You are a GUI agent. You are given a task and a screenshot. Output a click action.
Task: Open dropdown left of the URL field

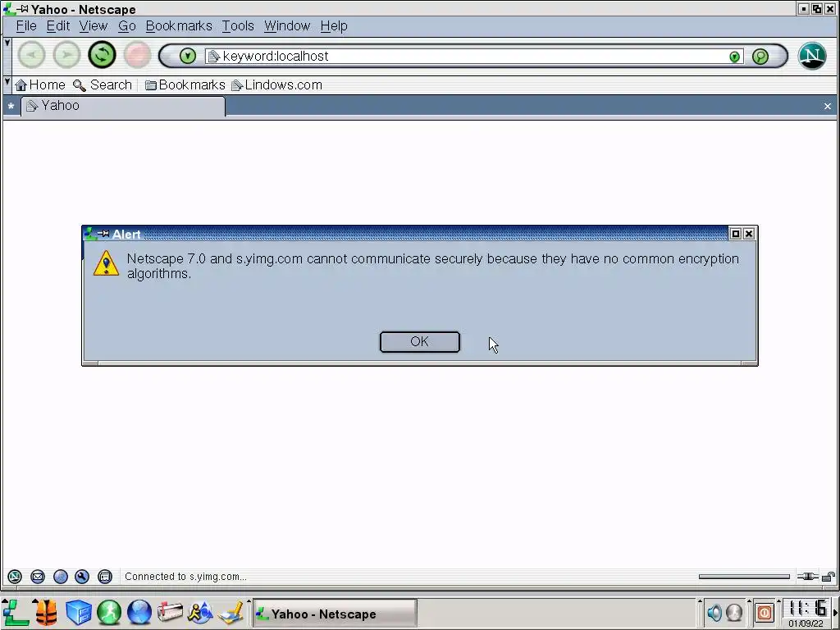point(188,56)
